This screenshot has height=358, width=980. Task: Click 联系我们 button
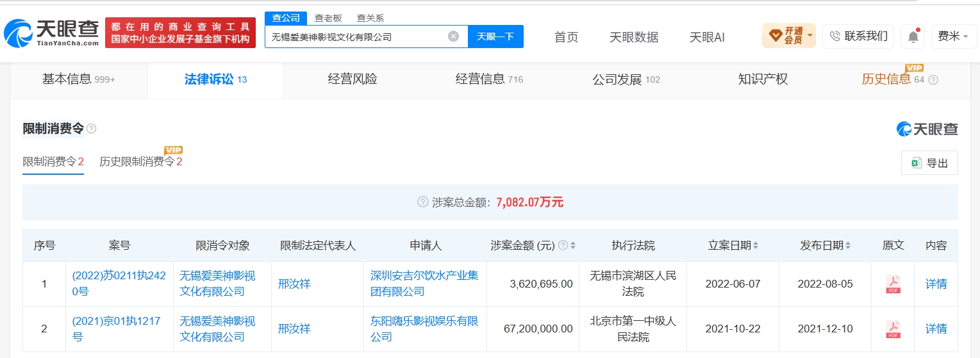click(x=858, y=37)
